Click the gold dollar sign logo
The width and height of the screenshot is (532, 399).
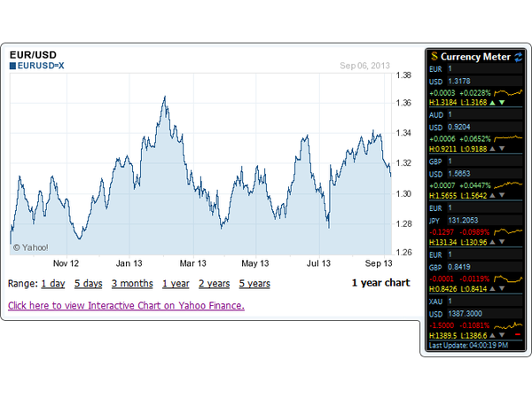pos(434,57)
